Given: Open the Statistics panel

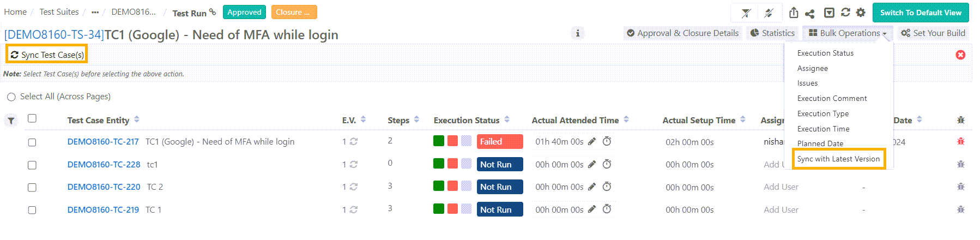Looking at the screenshot, I should (x=772, y=33).
